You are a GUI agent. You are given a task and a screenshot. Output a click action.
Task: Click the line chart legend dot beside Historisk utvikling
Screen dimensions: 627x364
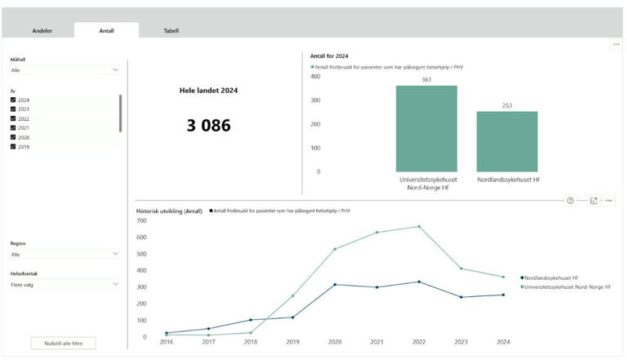pos(211,211)
